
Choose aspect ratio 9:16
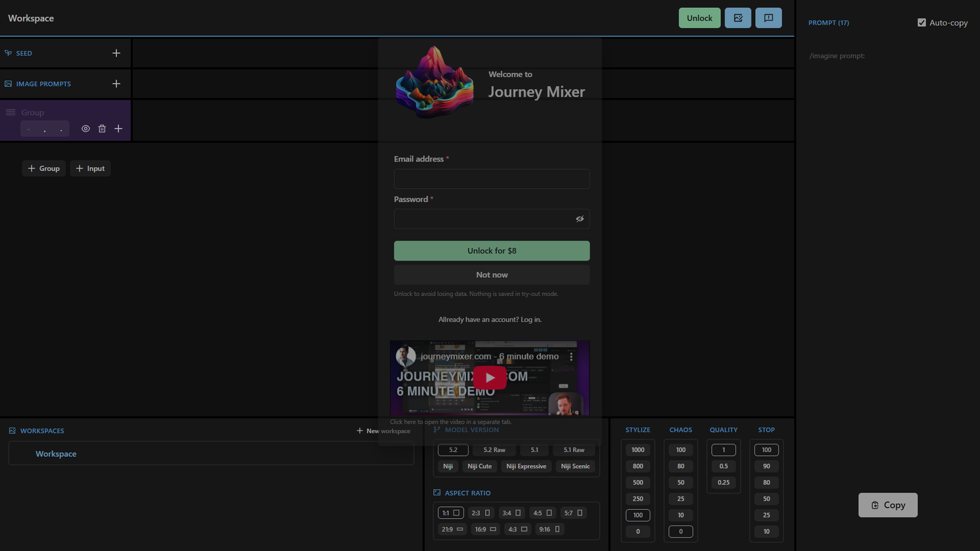pyautogui.click(x=549, y=530)
